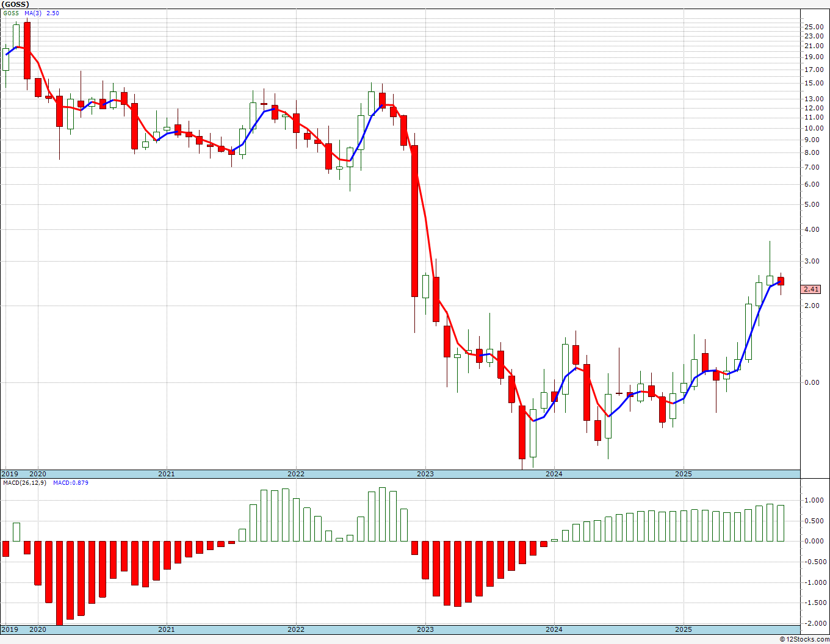The image size is (830, 644).
Task: Click the 13.00 price axis label
Action: (814, 99)
